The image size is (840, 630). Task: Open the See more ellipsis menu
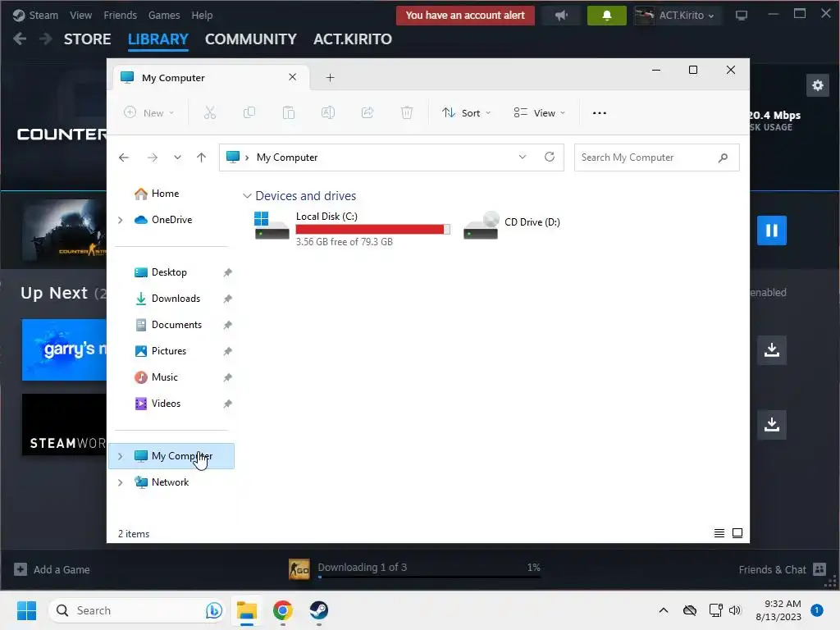coord(600,113)
